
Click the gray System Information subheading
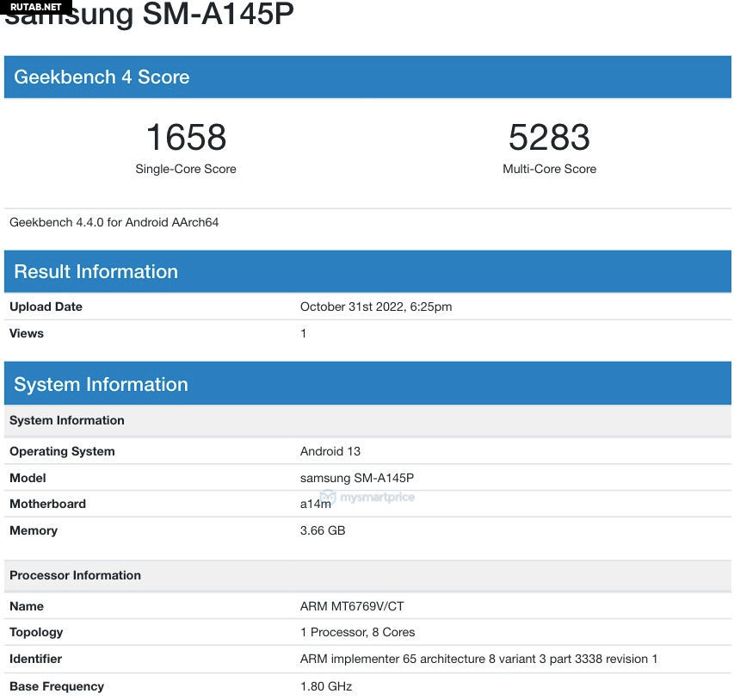[x=67, y=420]
